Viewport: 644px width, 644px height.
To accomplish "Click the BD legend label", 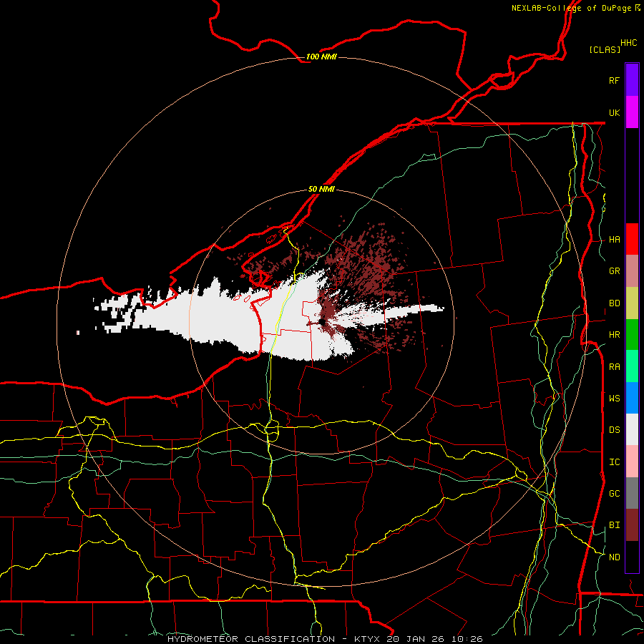I will coord(614,303).
